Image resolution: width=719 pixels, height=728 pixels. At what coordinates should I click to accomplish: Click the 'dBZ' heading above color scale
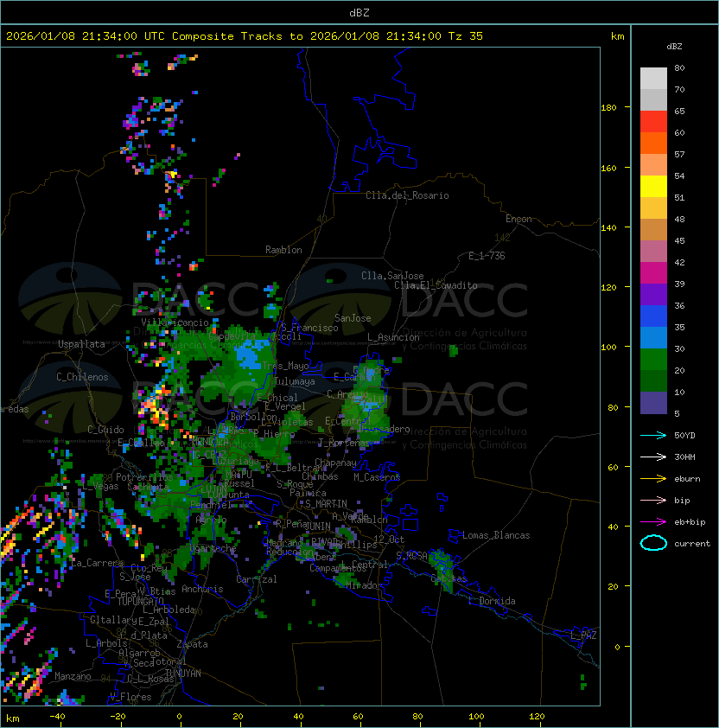click(674, 47)
